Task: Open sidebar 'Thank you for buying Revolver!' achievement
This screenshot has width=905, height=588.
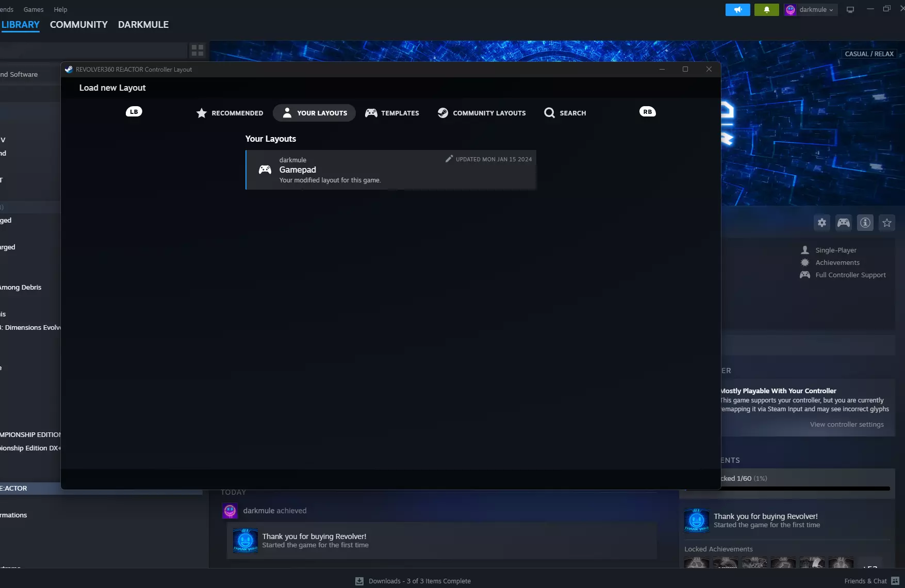Action: click(766, 516)
